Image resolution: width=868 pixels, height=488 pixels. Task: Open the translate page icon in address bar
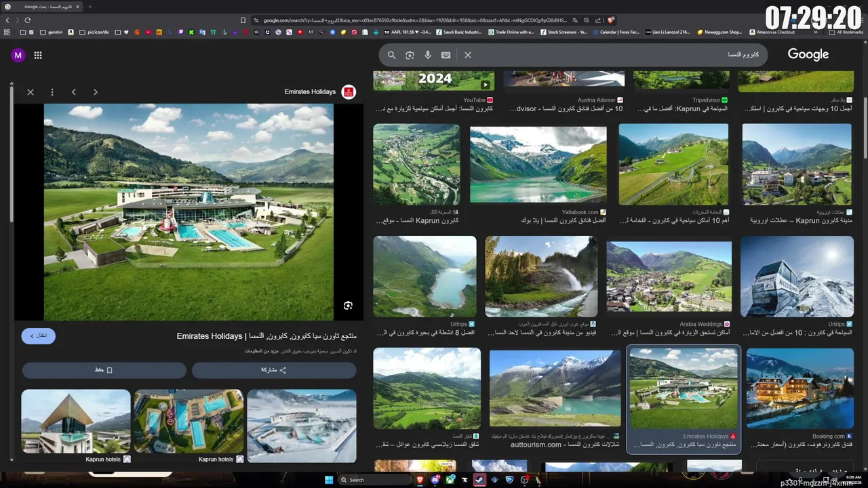pyautogui.click(x=575, y=20)
